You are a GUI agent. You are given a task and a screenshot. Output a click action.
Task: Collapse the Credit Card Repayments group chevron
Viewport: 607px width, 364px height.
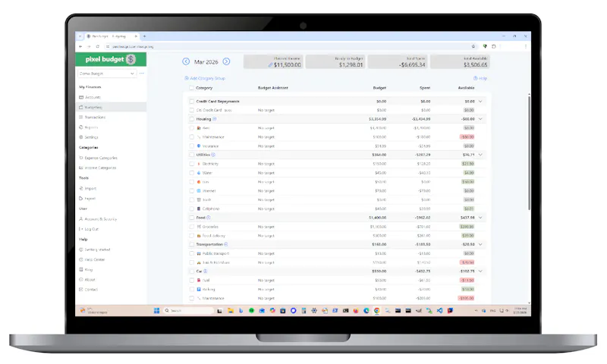coord(480,102)
